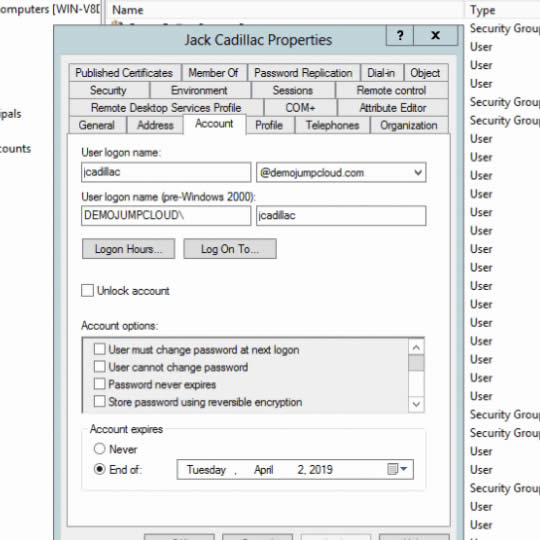
Task: Click the April month in expiry date
Action: click(263, 469)
